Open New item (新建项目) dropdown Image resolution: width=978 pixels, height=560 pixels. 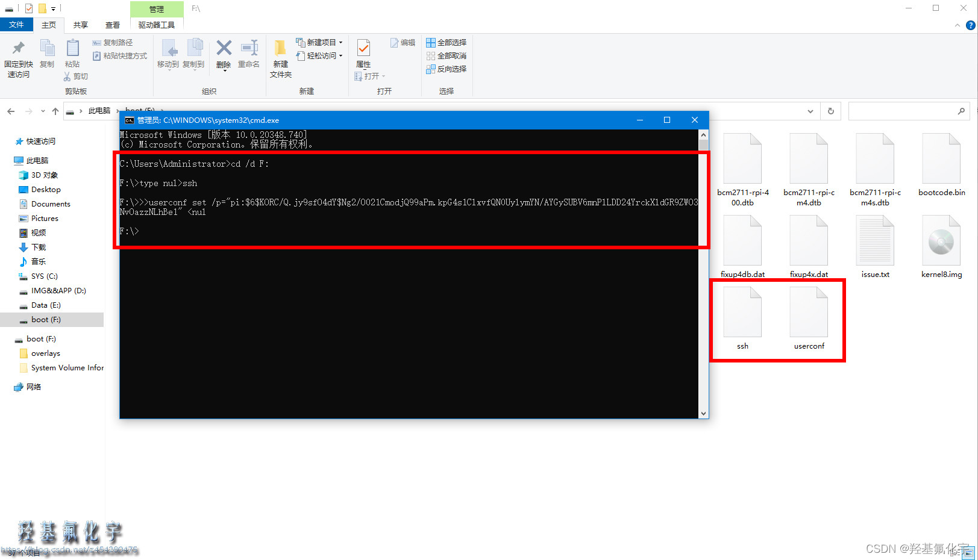click(x=319, y=43)
